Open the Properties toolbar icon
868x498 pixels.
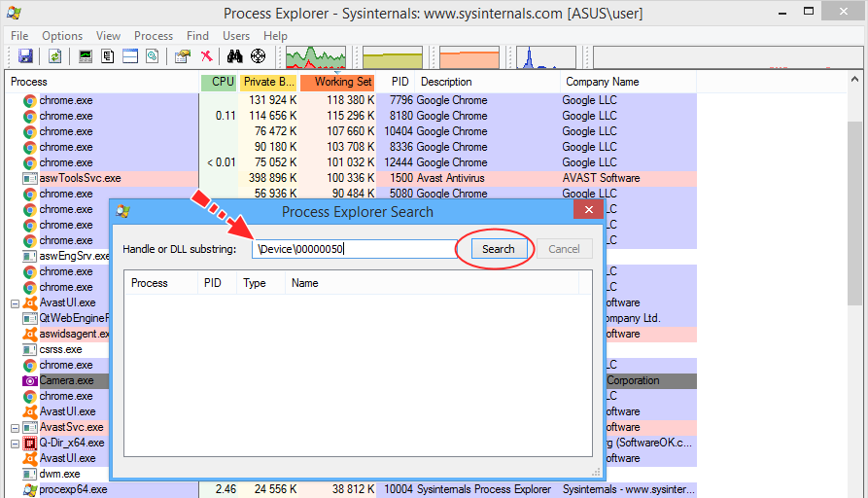(x=183, y=56)
